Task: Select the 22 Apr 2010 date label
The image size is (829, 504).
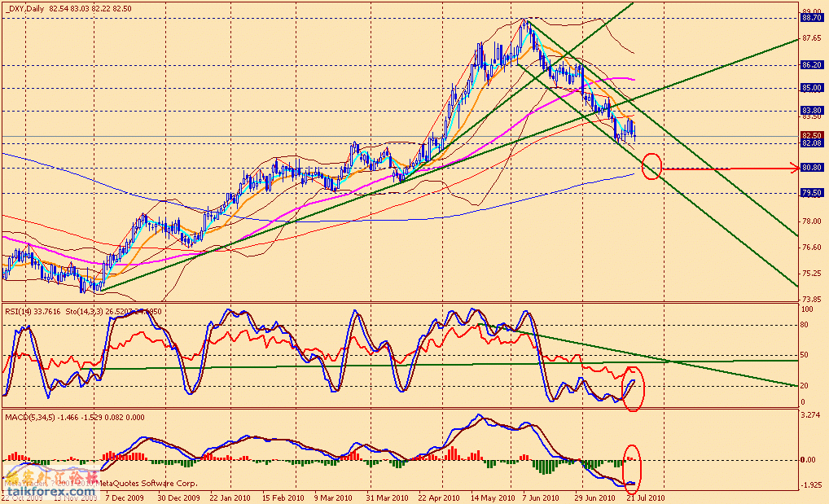Action: click(x=439, y=498)
